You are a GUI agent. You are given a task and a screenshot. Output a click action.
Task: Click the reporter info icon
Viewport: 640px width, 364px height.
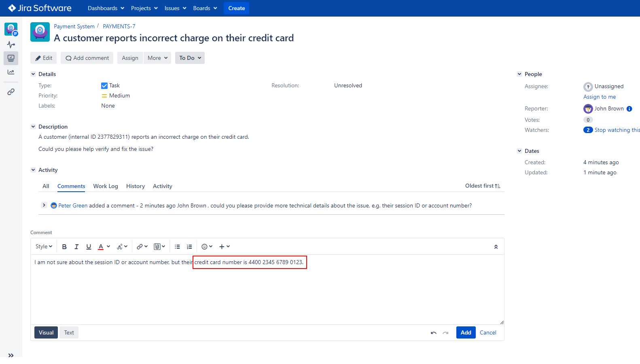(629, 109)
